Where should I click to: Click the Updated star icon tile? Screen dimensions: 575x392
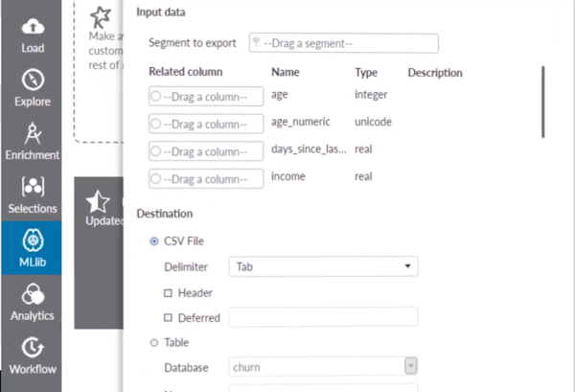tap(99, 206)
